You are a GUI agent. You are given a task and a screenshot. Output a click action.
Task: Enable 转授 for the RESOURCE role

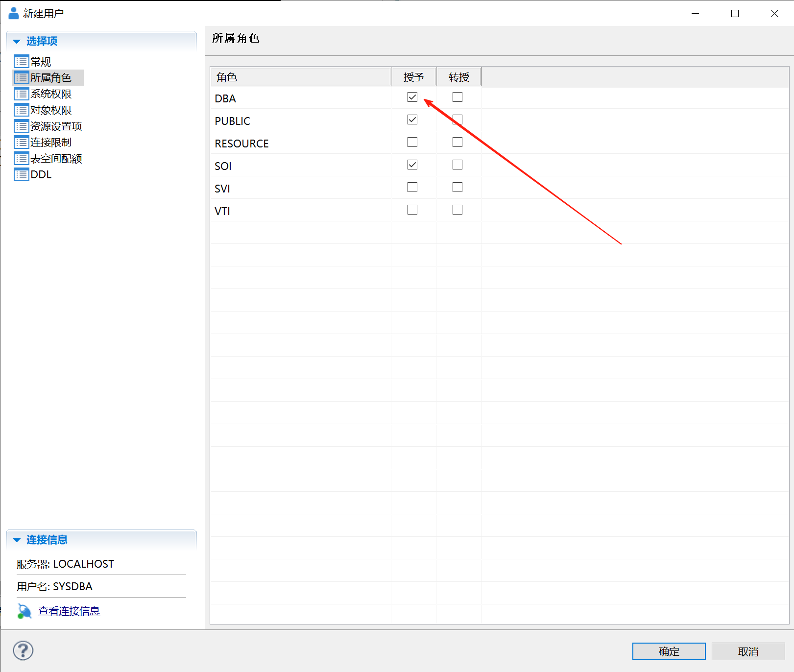coord(457,142)
